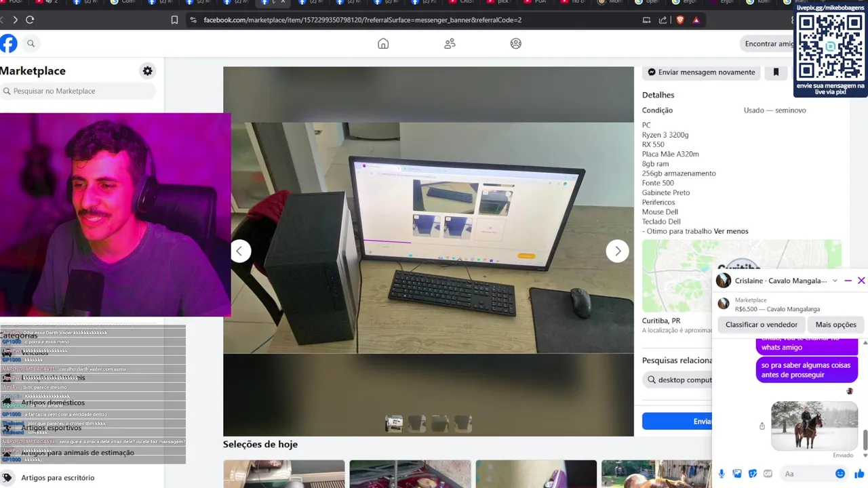The width and height of the screenshot is (868, 488).
Task: Send a thumbs-up like in the chat
Action: [859, 474]
